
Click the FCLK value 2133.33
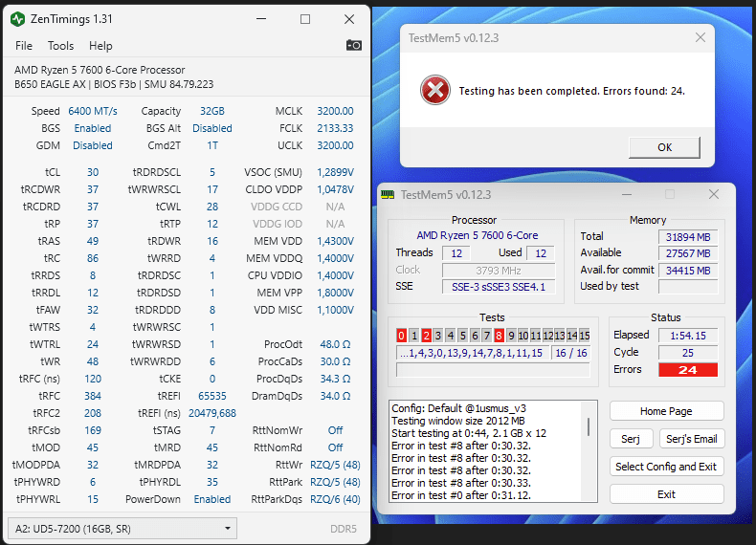click(x=335, y=128)
